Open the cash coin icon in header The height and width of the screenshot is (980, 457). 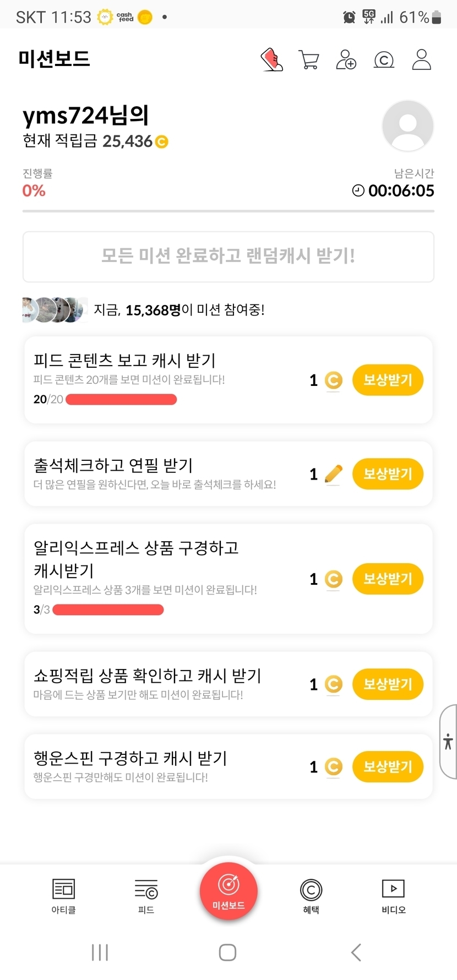coord(384,59)
